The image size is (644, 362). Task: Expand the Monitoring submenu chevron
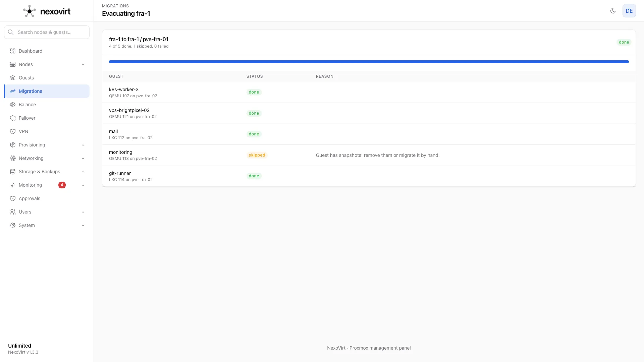click(83, 185)
